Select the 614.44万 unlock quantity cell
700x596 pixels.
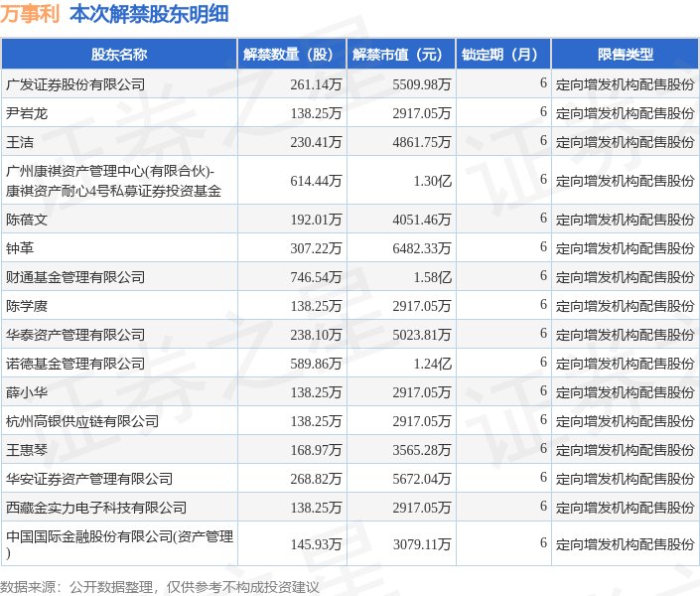(x=317, y=181)
